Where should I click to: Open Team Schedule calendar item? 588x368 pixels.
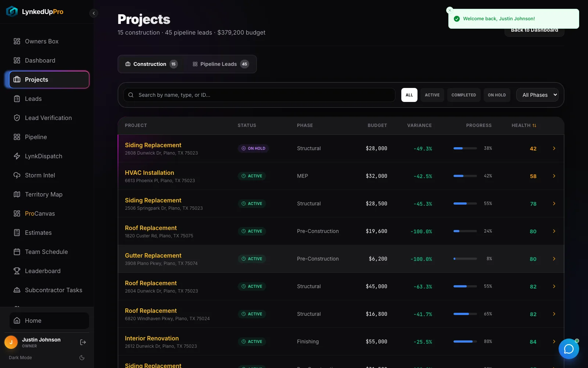coord(49,252)
